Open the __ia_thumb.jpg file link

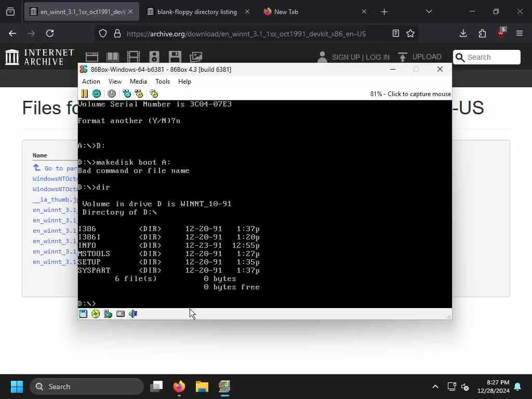56,199
